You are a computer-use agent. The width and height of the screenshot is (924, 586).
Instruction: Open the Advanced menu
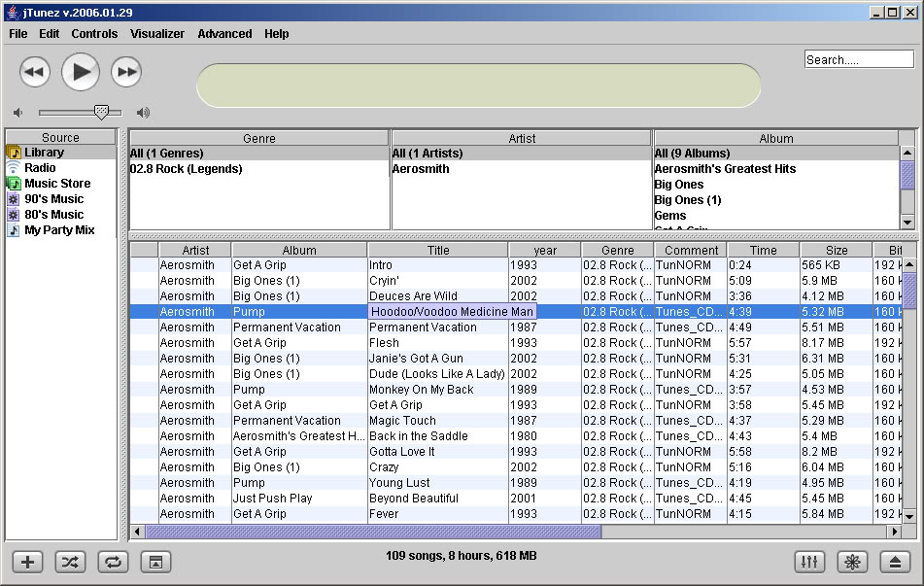(224, 34)
